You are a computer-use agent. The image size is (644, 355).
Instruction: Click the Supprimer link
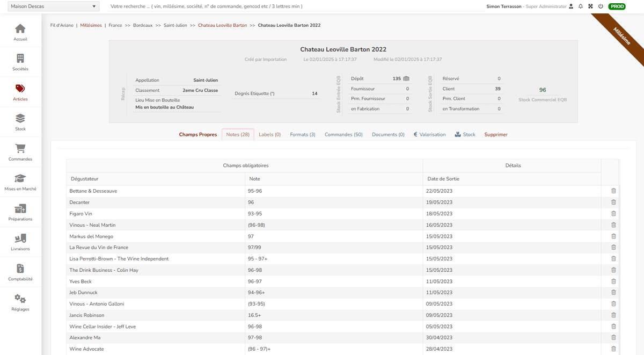tap(496, 135)
